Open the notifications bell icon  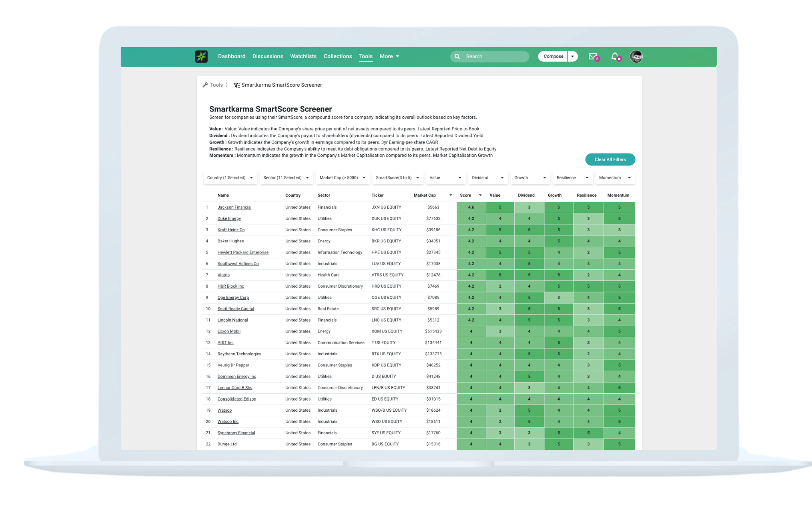pos(615,56)
